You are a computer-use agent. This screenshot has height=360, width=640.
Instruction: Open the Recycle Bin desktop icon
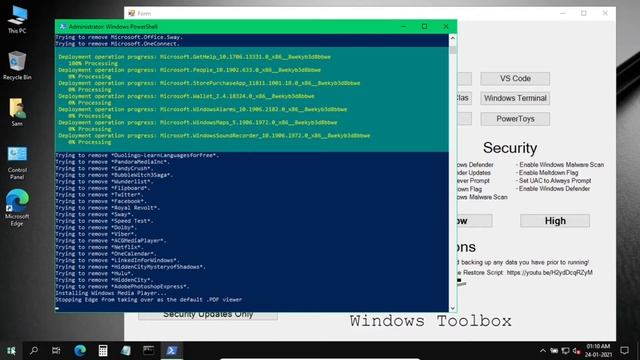17,65
